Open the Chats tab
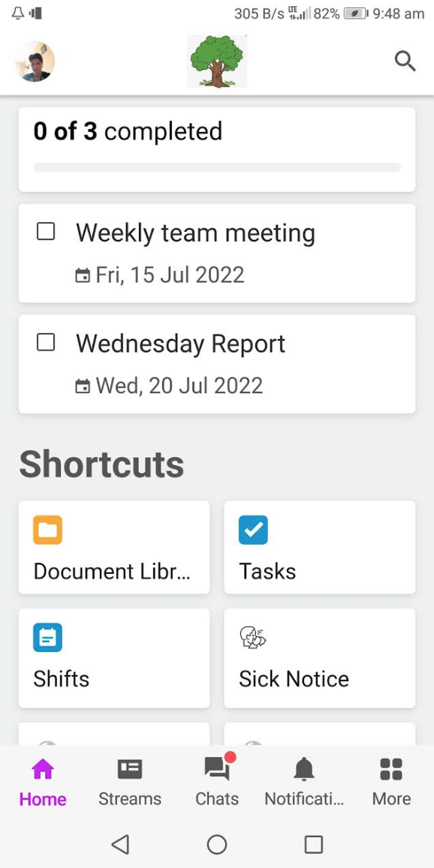Screen dimensions: 434x868 tap(217, 782)
